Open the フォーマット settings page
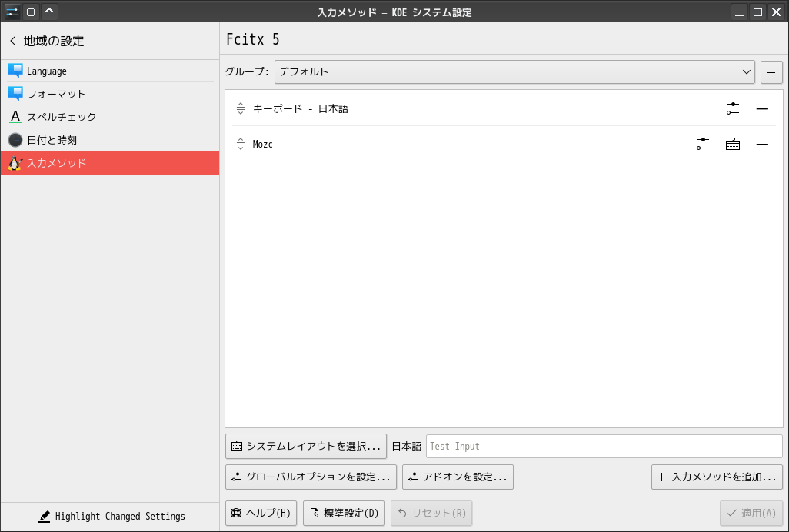789x532 pixels. tap(110, 94)
